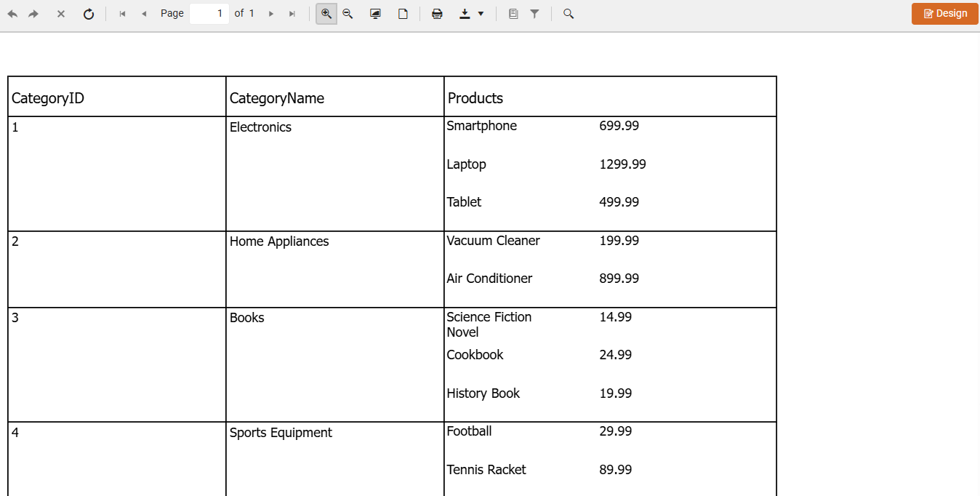This screenshot has height=496, width=980.
Task: Toggle fit whole page view
Action: pyautogui.click(x=403, y=13)
